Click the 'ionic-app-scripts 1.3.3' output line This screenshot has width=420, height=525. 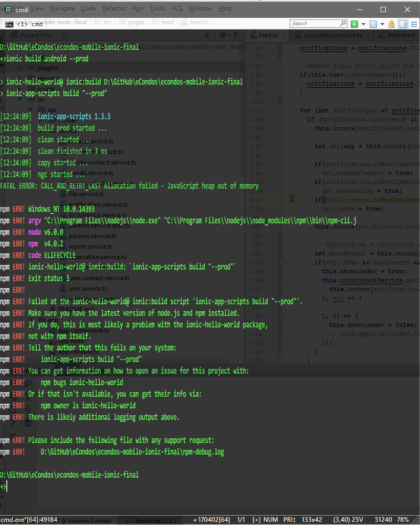tap(74, 117)
